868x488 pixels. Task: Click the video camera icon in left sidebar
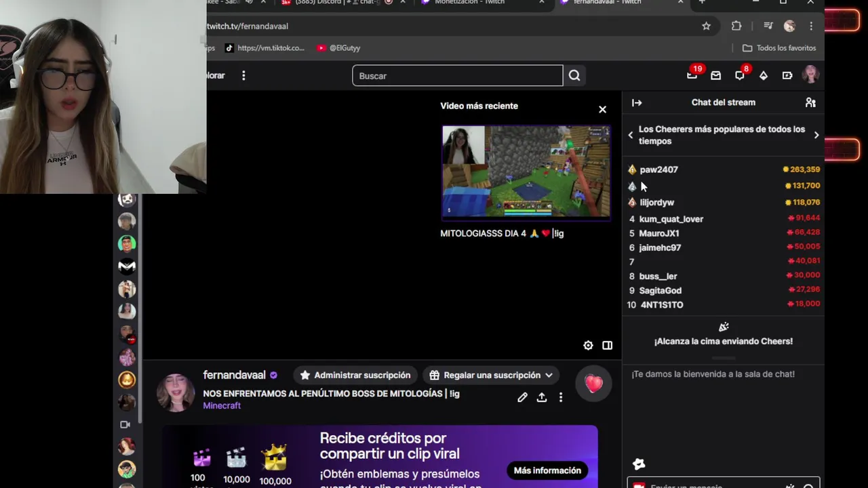click(x=125, y=424)
